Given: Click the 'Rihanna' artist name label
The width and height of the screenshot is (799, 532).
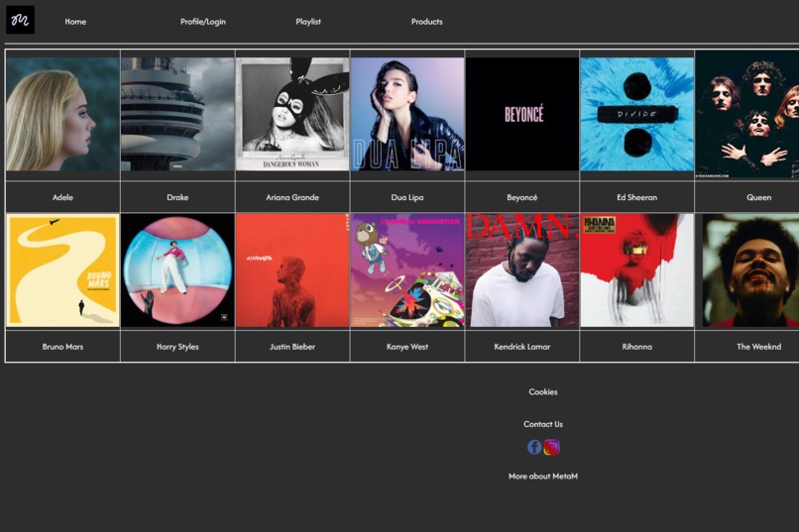Looking at the screenshot, I should point(637,347).
